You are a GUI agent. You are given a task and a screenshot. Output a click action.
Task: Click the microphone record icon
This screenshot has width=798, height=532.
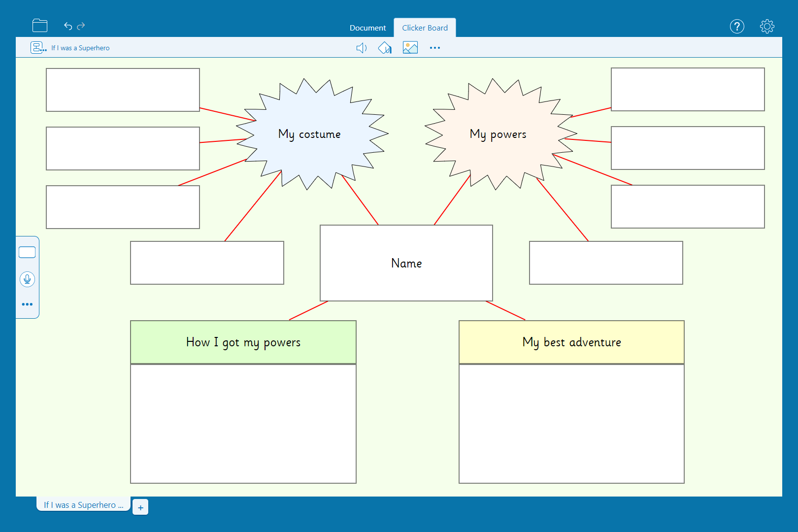[x=27, y=279]
